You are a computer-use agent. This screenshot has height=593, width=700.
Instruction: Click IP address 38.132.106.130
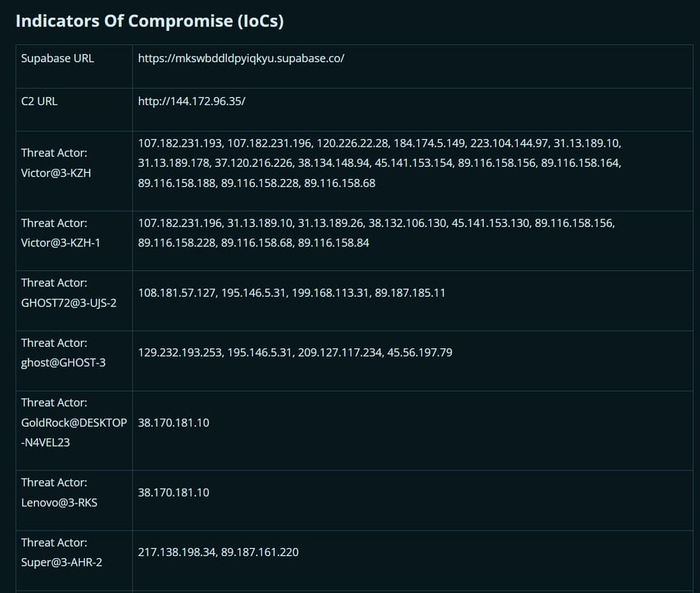point(407,223)
